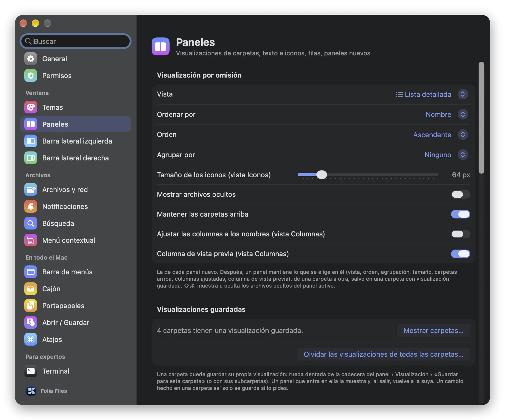Image resolution: width=505 pixels, height=420 pixels.
Task: Click Olvidar las visualizaciones de todas las carpetas…
Action: tap(384, 354)
